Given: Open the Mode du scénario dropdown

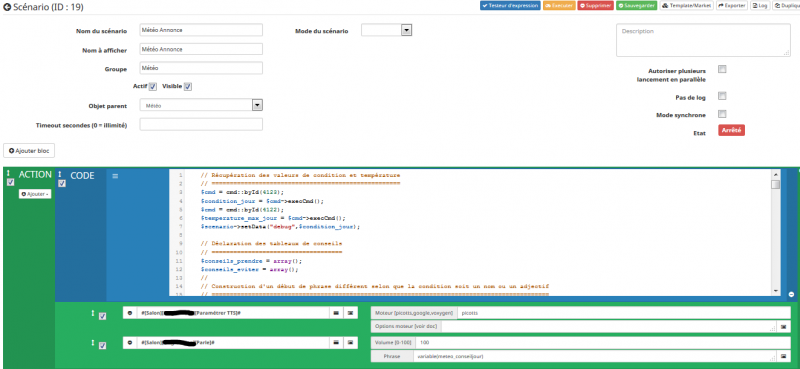Looking at the screenshot, I should (x=386, y=31).
